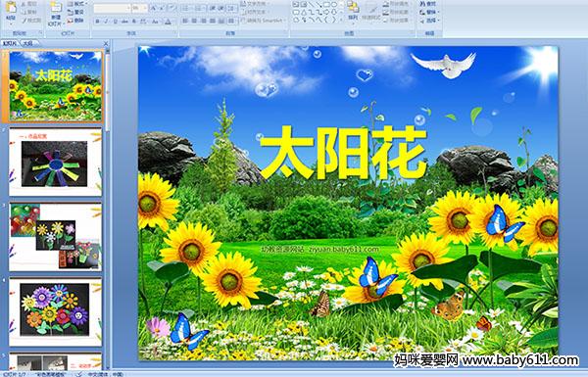588x377 pixels.
Task: Toggle Align Text Right
Action: pyautogui.click(x=204, y=21)
